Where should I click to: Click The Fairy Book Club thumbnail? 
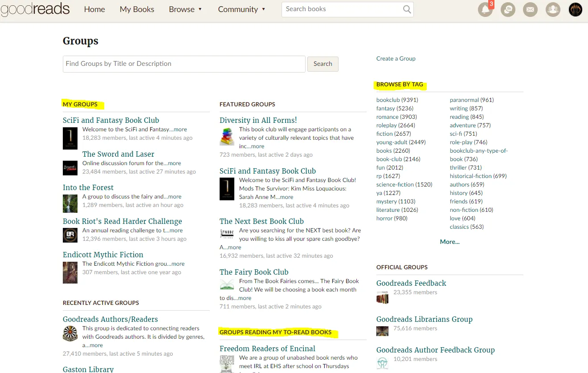(227, 284)
